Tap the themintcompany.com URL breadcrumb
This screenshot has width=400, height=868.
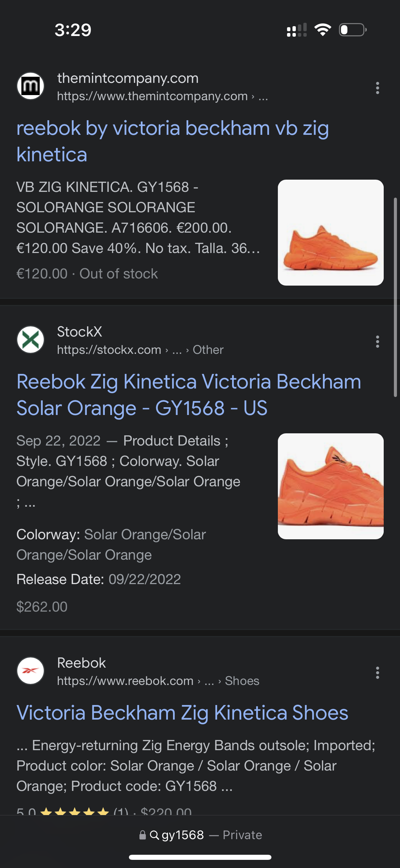(152, 96)
